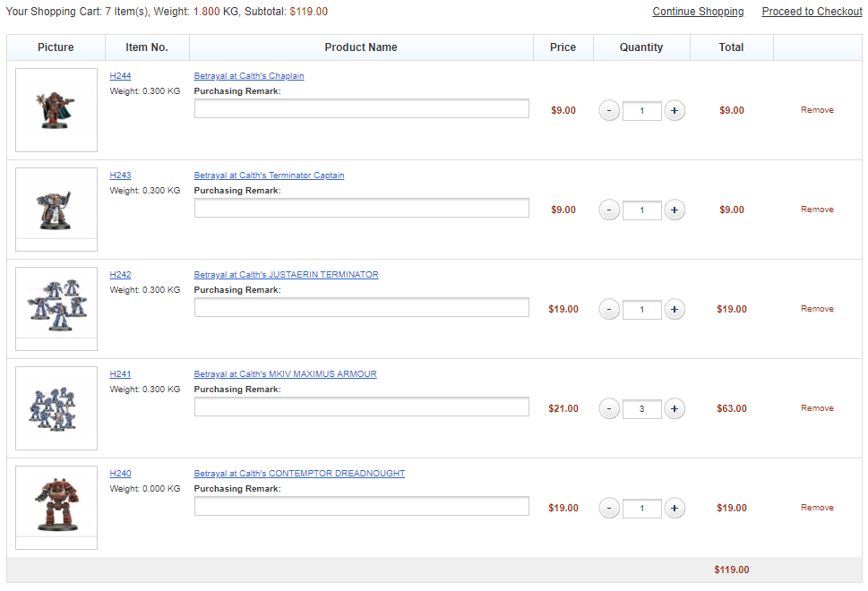This screenshot has height=591, width=868.
Task: Open item number H242
Action: tap(120, 275)
